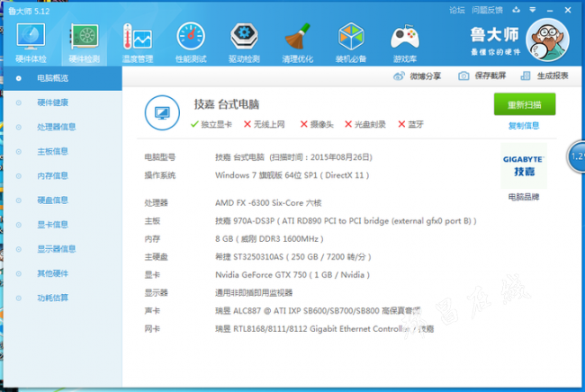This screenshot has height=392, width=585.
Task: Click the camera icon for 保存截屏
Action: coord(463,76)
